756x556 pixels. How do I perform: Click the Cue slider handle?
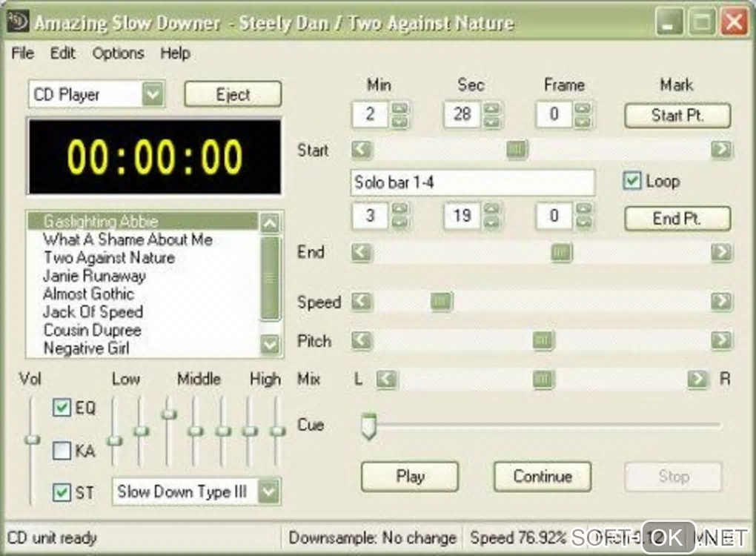[x=369, y=426]
